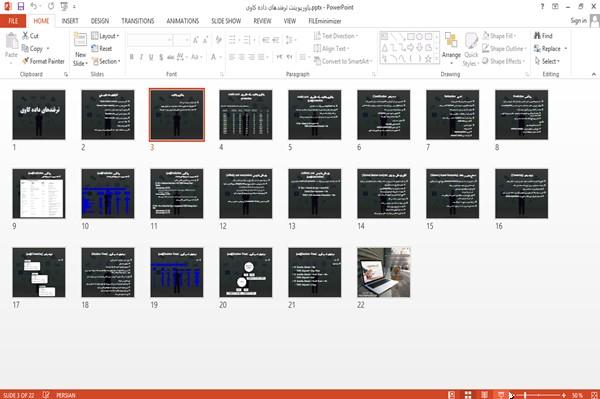Open spell check icon in status bar
This screenshot has width=600, height=399.
[46, 395]
